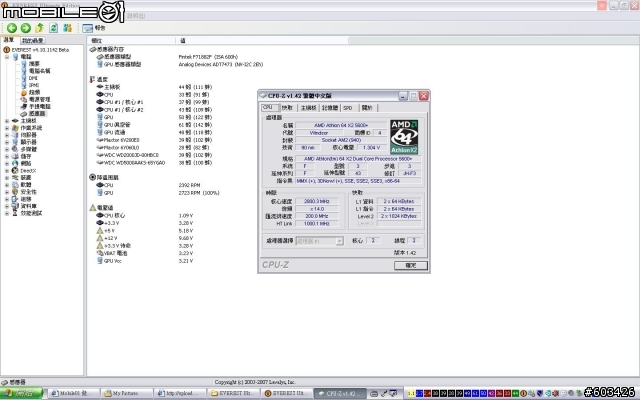Open the SPD tab in CPU-Z

(348, 108)
